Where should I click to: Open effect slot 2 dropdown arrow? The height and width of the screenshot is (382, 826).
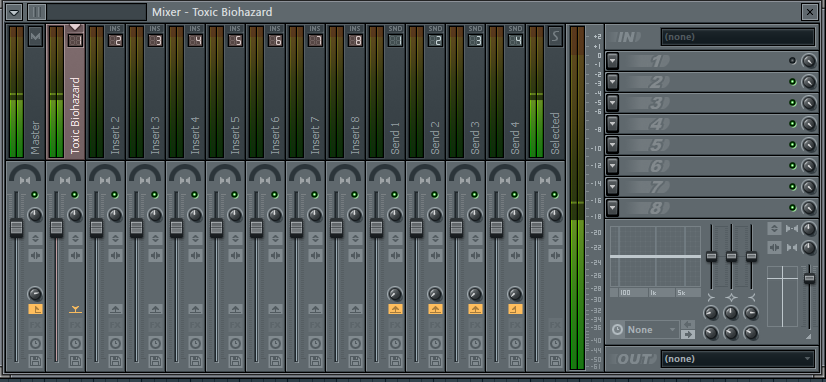click(x=612, y=82)
